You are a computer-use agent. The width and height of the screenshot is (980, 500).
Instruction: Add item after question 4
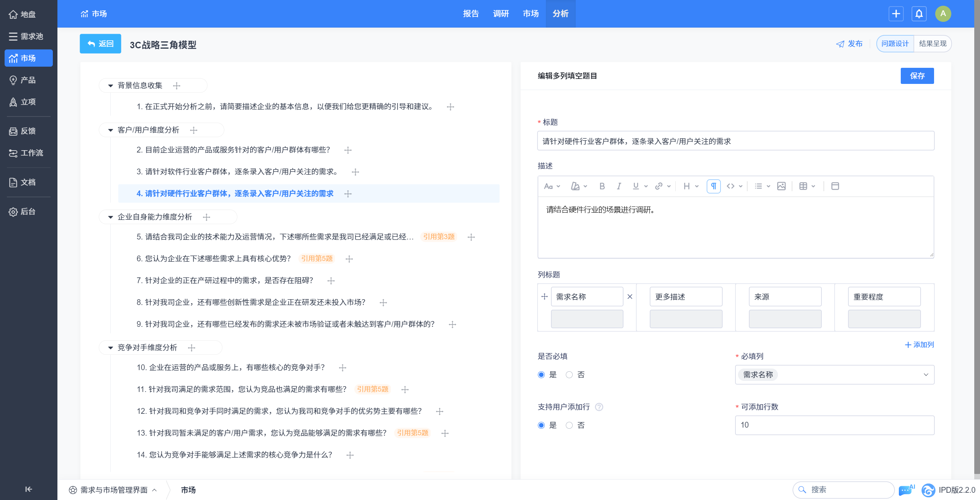348,194
